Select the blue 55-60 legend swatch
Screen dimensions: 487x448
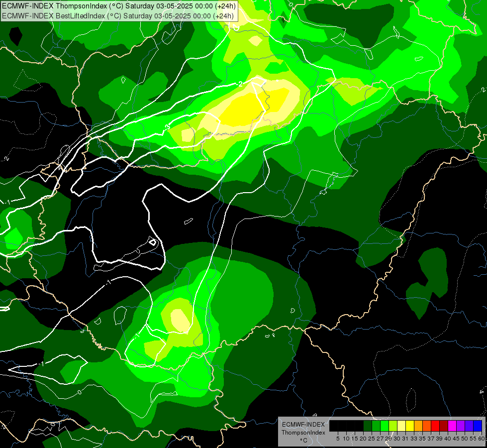click(x=478, y=426)
